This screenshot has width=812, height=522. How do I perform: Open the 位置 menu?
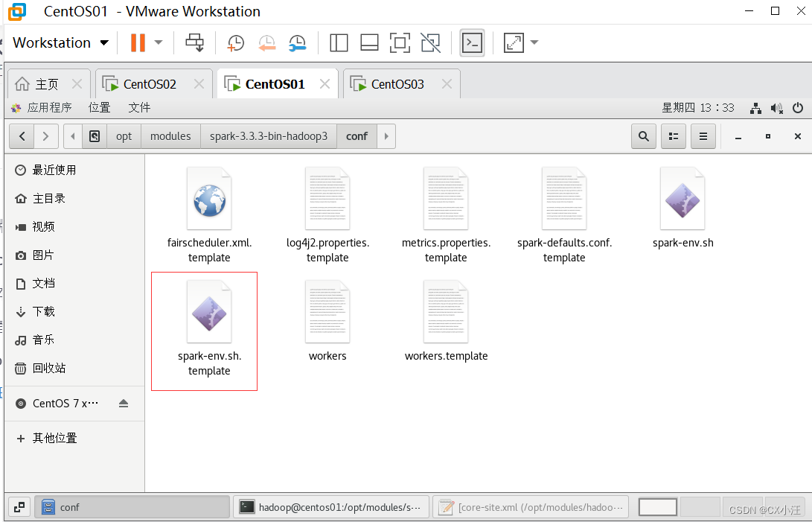point(100,107)
